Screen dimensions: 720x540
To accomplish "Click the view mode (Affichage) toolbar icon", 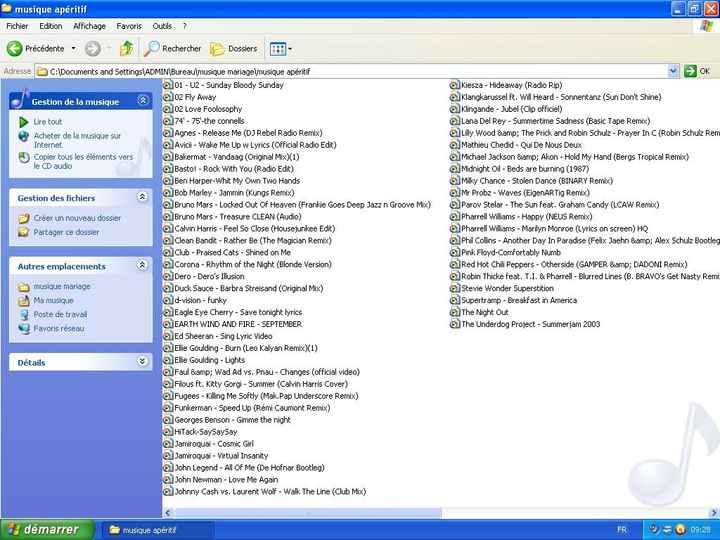I will (x=278, y=49).
